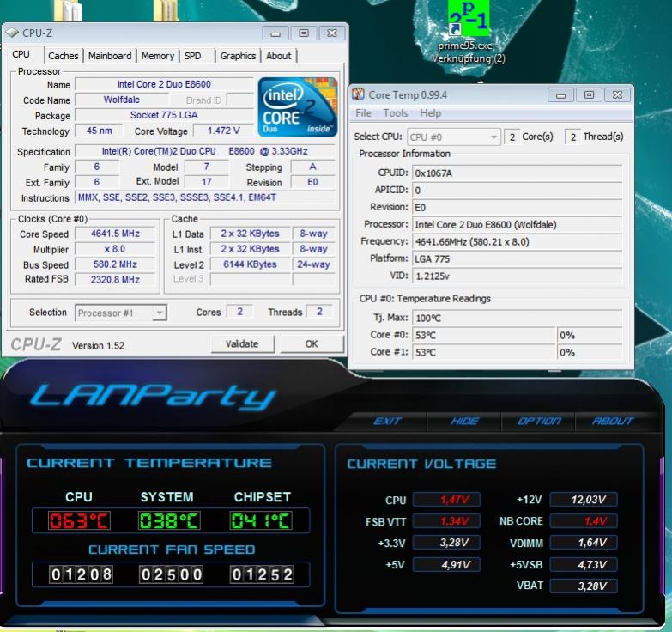
Task: Click the 2320.8 MHz rated FSB value
Action: pos(115,280)
